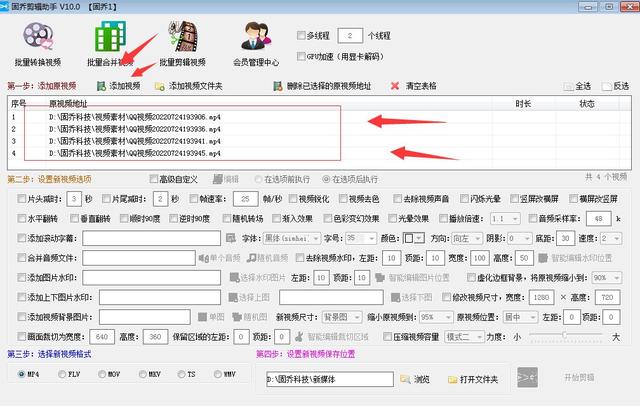This screenshot has height=406, width=640.
Task: Enable GPU加速 checkbox
Action: click(x=301, y=56)
